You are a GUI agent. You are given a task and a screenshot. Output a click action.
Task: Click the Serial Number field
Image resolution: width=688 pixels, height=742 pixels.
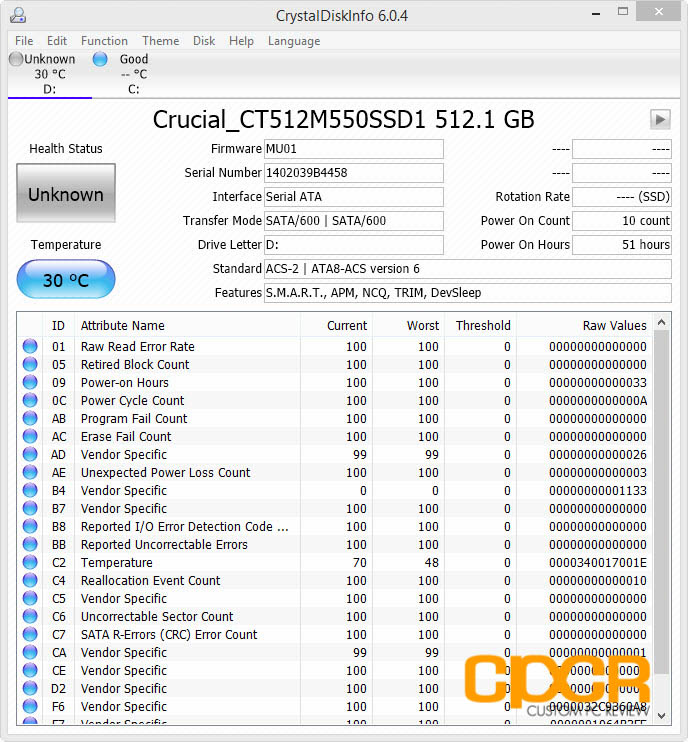point(353,173)
